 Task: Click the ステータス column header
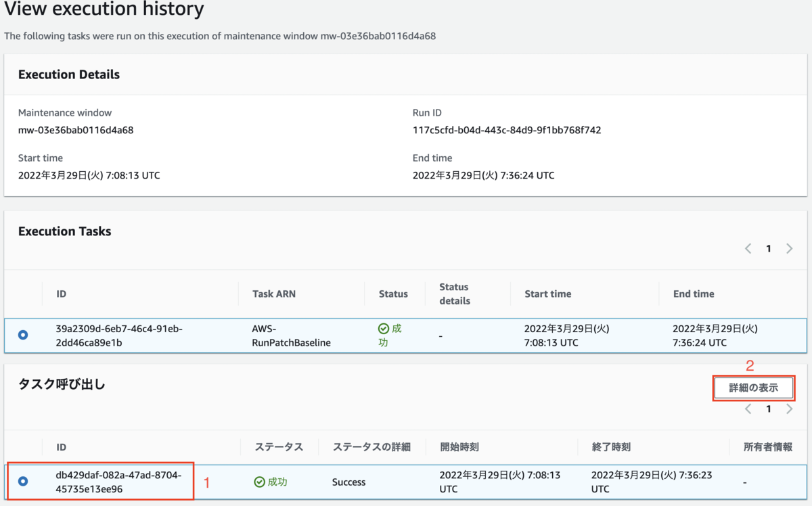pos(279,447)
